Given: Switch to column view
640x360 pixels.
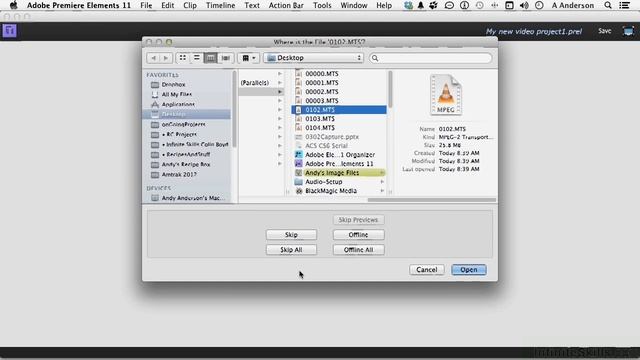Looking at the screenshot, I should tap(210, 58).
